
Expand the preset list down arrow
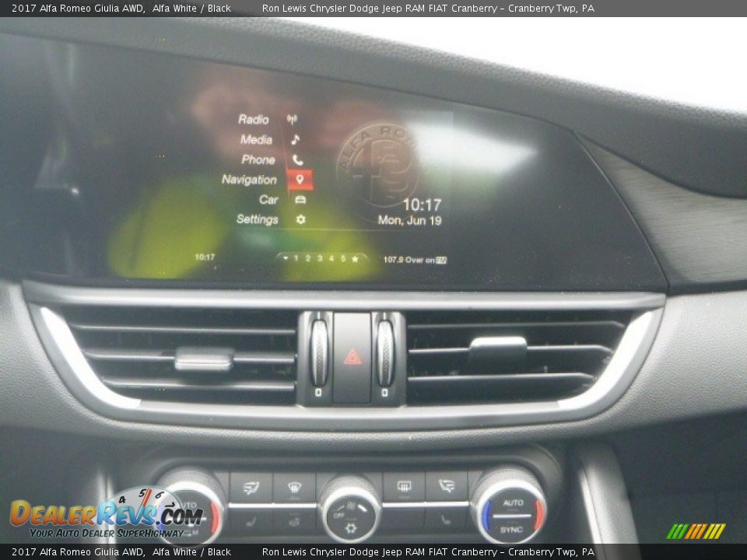pos(286,258)
